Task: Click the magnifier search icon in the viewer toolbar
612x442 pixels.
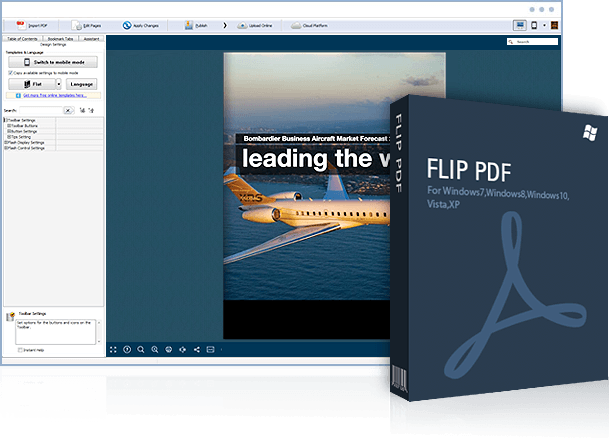Action: (x=141, y=349)
